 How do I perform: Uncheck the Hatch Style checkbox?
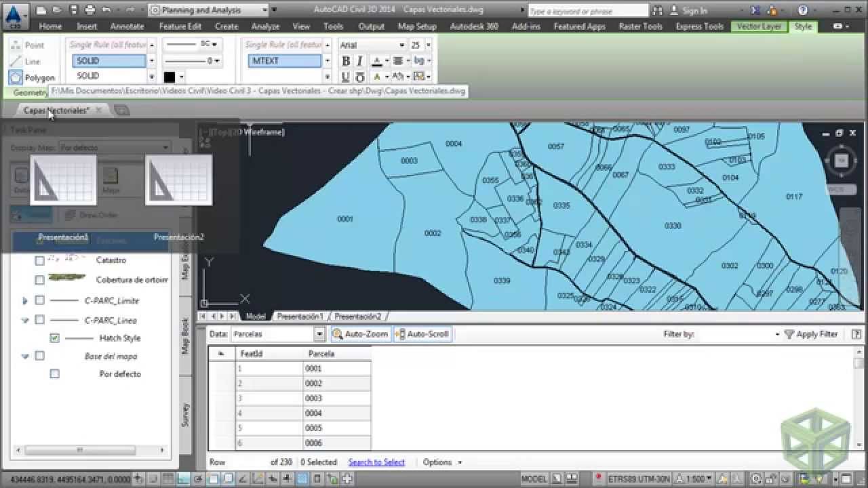(55, 338)
